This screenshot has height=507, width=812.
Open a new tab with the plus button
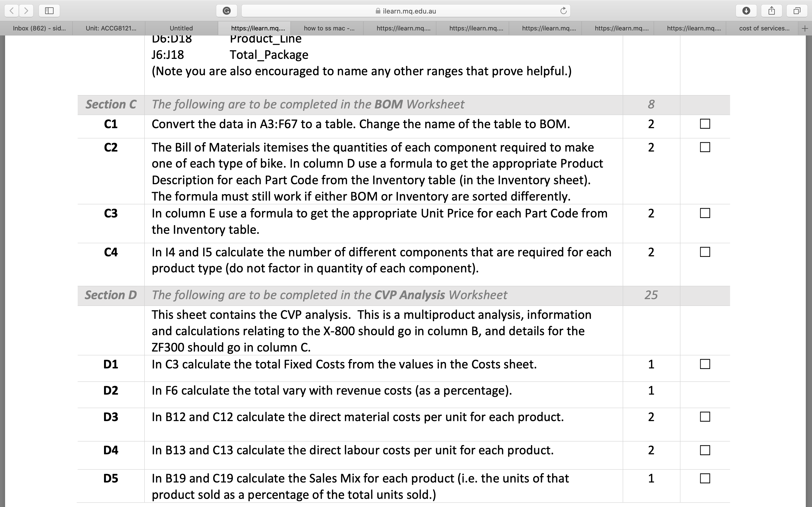pos(805,28)
